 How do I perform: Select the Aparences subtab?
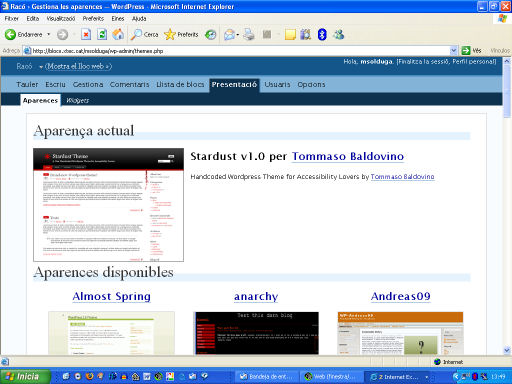pos(40,100)
